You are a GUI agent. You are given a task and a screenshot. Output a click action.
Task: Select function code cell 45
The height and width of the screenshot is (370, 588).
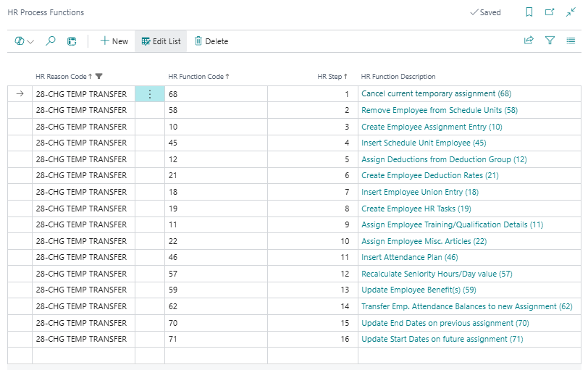[x=216, y=143]
